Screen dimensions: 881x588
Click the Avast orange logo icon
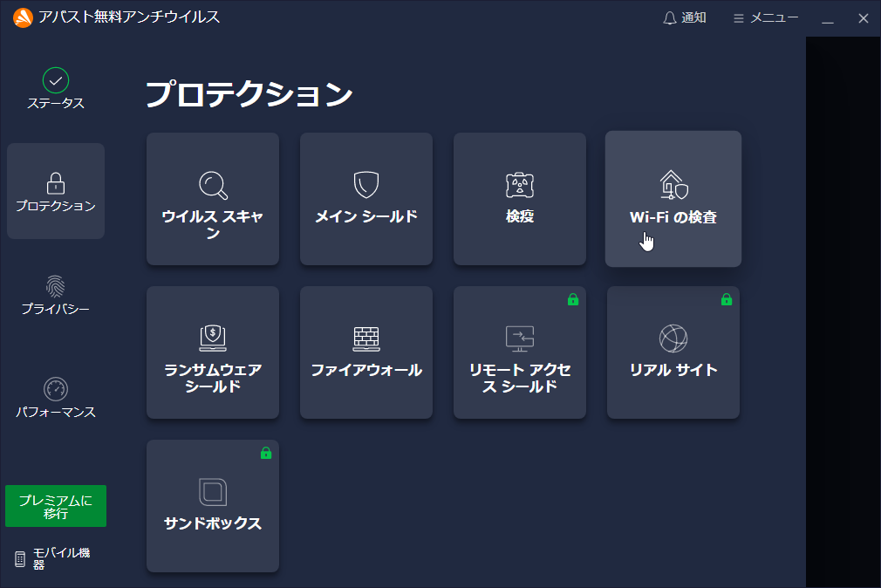23,17
